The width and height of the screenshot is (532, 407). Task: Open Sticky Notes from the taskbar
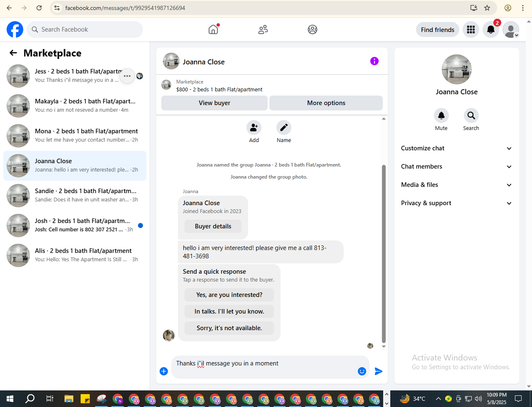[85, 399]
